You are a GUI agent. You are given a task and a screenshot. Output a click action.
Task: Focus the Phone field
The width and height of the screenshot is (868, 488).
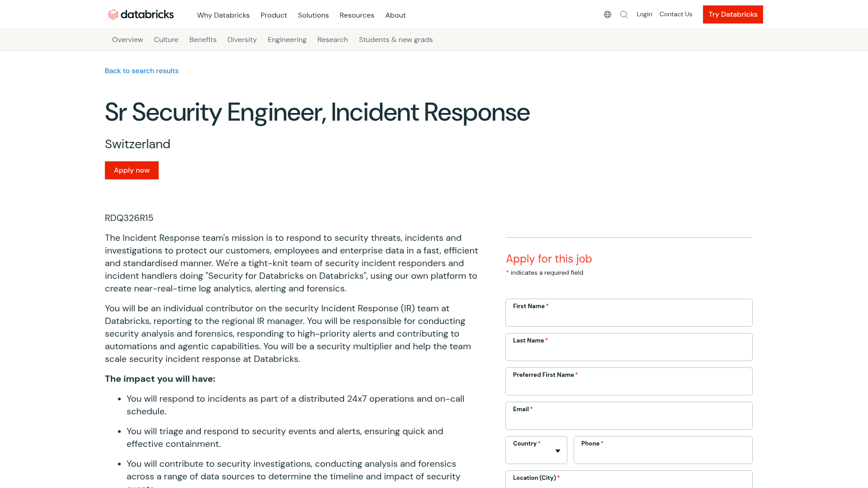663,450
